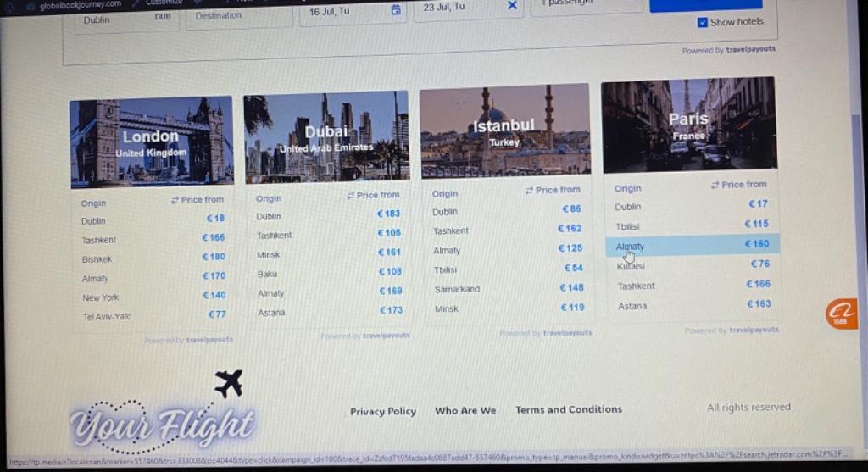This screenshot has width=868, height=472.
Task: Select Baku row in Dubai card
Action: (x=330, y=273)
